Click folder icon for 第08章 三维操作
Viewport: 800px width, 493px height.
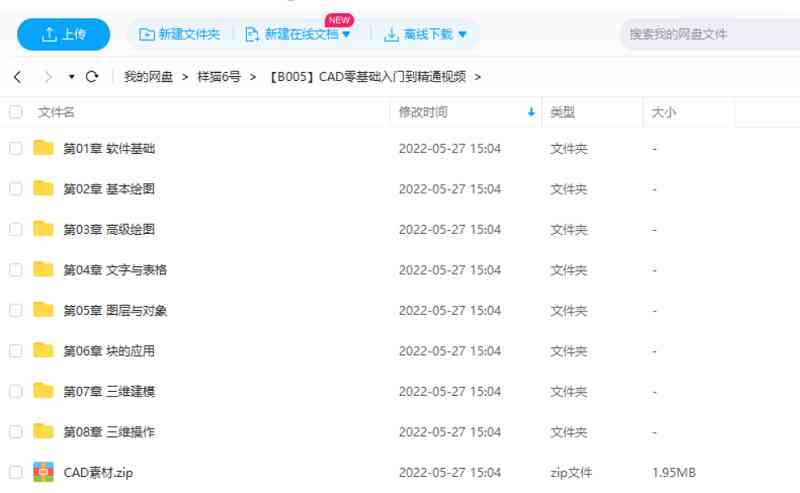pyautogui.click(x=43, y=431)
